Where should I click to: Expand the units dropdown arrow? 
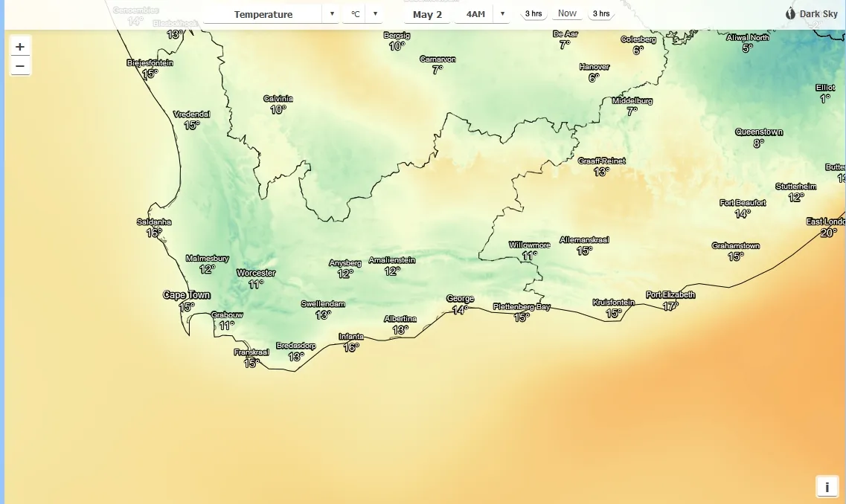(x=375, y=14)
